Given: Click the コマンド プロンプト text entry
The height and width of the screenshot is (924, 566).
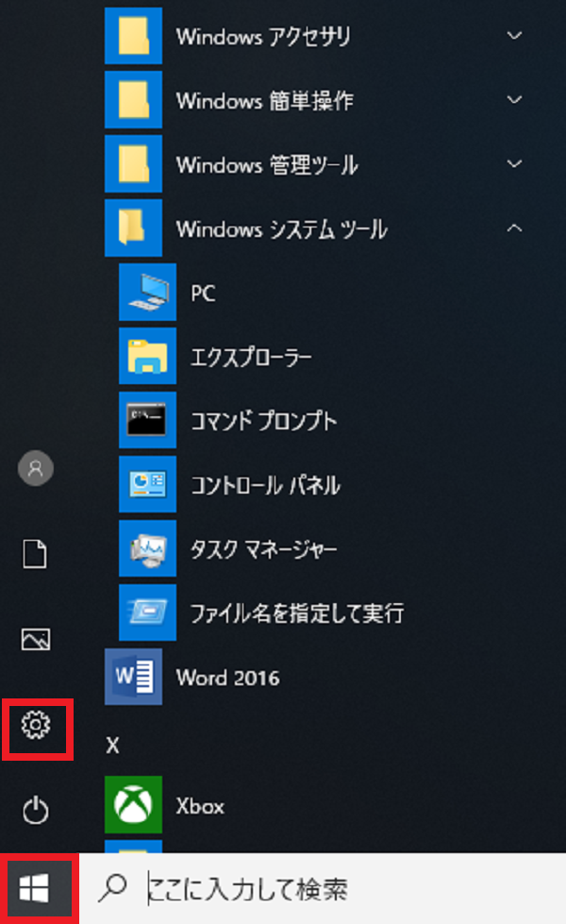Looking at the screenshot, I should click(264, 421).
